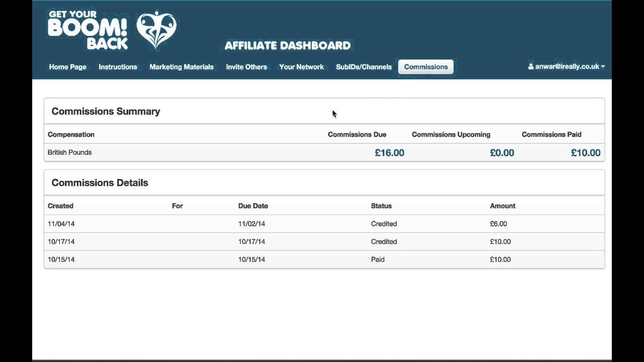Click the 10/17/14 due date
This screenshot has height=362, width=644.
[252, 242]
